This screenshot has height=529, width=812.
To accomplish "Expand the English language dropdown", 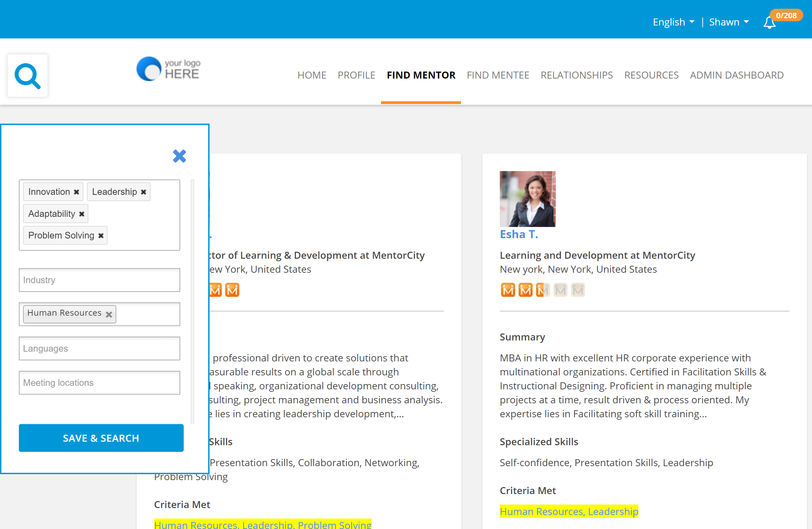I will click(x=673, y=22).
